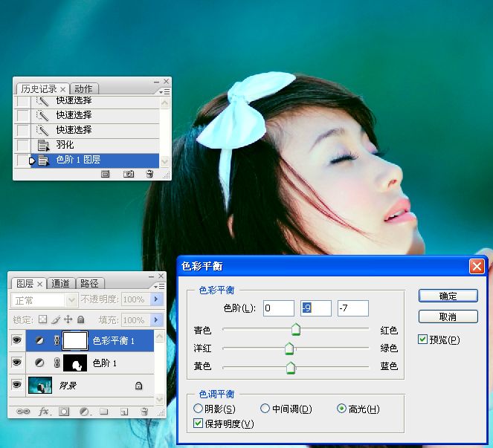Click the 确定 OK button
The width and height of the screenshot is (493, 448).
coord(448,296)
